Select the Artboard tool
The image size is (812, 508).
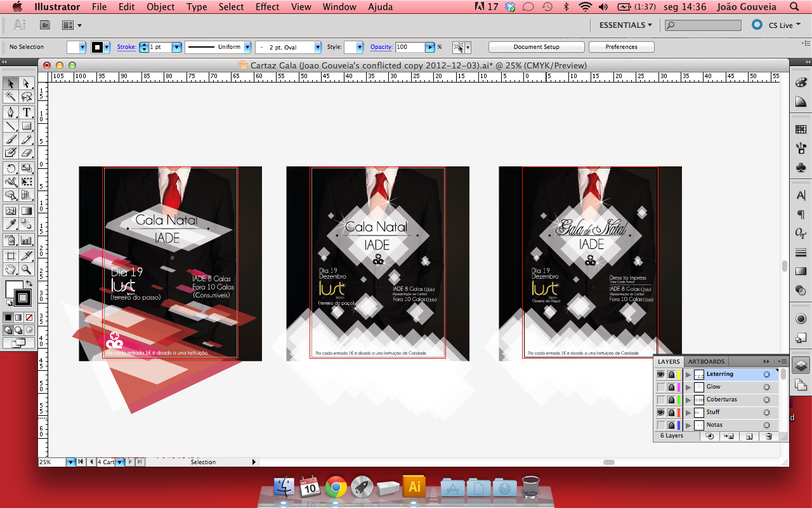point(11,256)
